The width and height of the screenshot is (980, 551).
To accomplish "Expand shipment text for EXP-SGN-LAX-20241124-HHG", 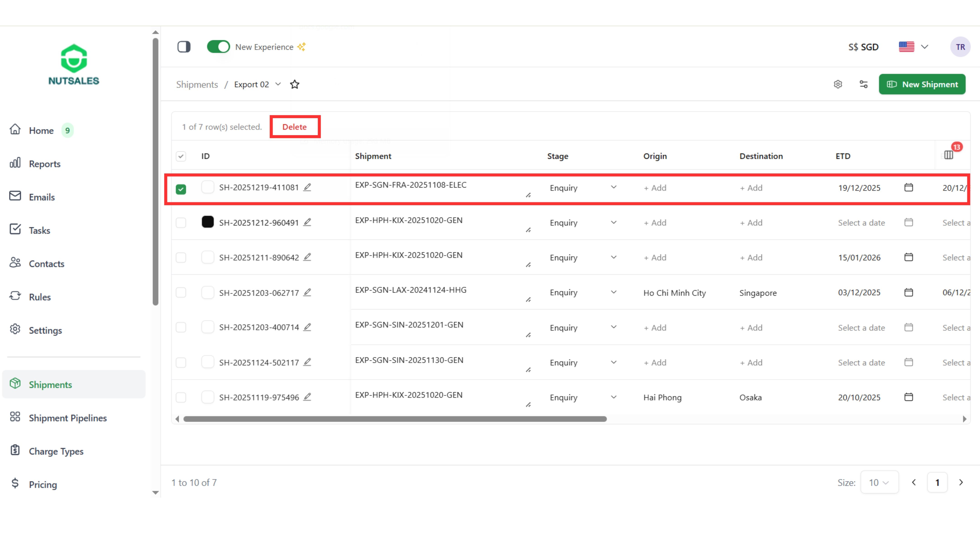I will (528, 300).
